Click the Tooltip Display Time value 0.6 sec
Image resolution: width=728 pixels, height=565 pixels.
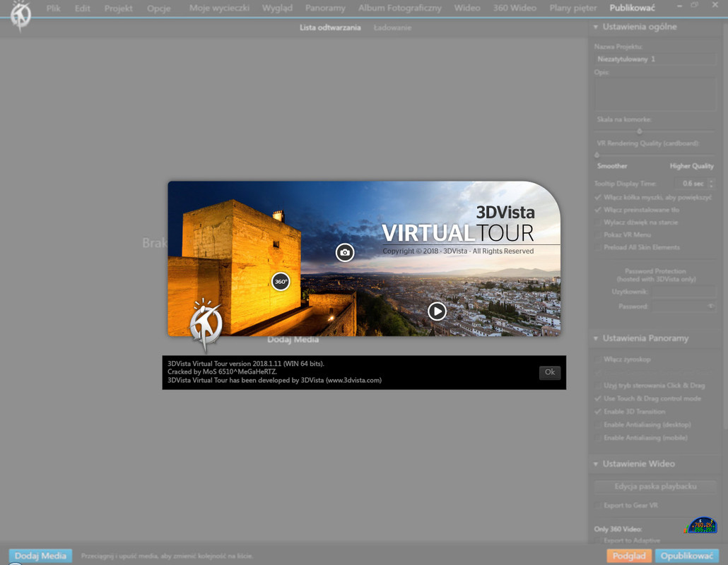click(x=692, y=184)
